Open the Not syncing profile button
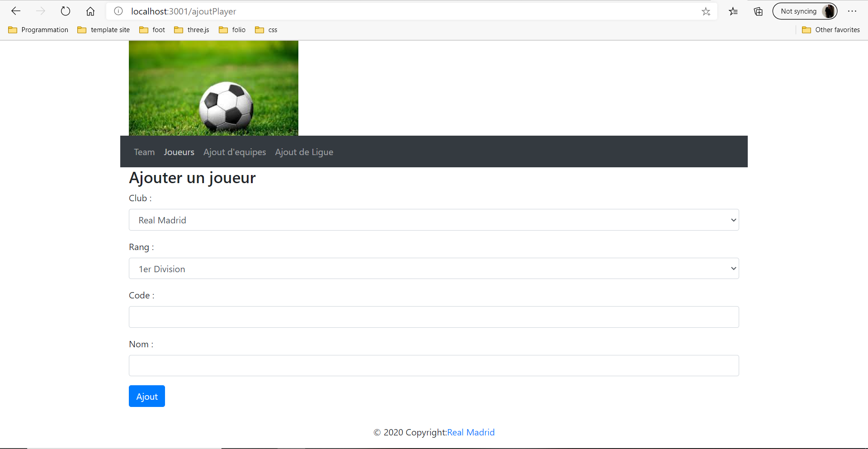 (x=805, y=11)
